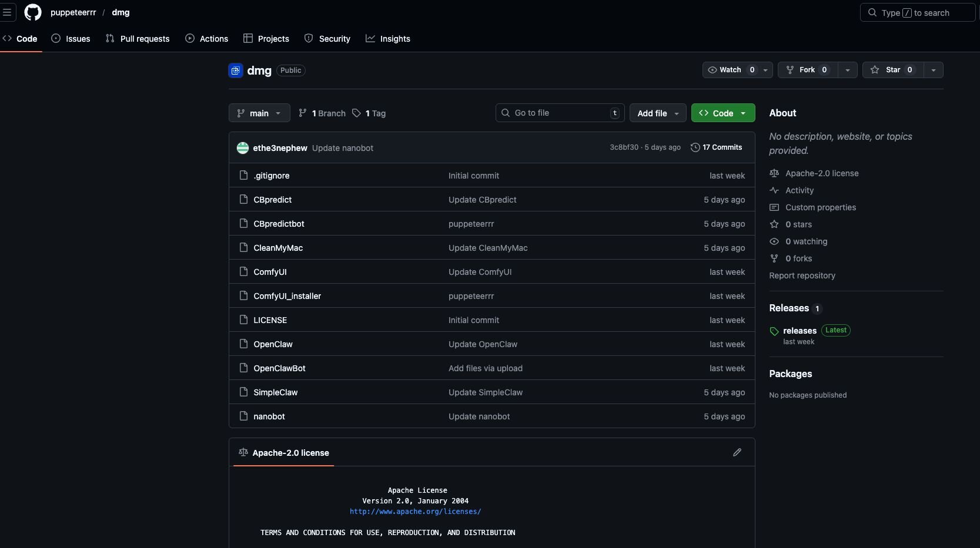Click etherephew's avatar in latest commit
This screenshot has height=548, width=980.
pos(243,148)
